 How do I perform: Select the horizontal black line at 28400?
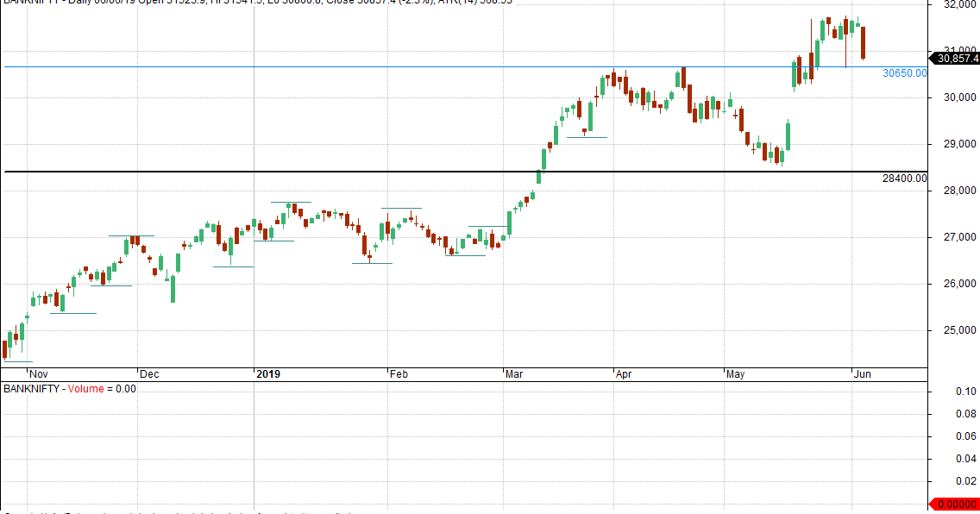pos(431,171)
